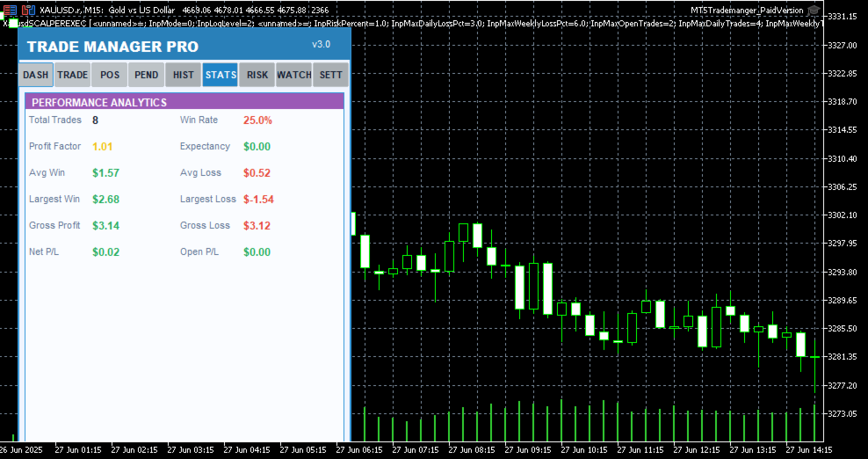Click the 25.0% Win Rate value

(x=258, y=120)
